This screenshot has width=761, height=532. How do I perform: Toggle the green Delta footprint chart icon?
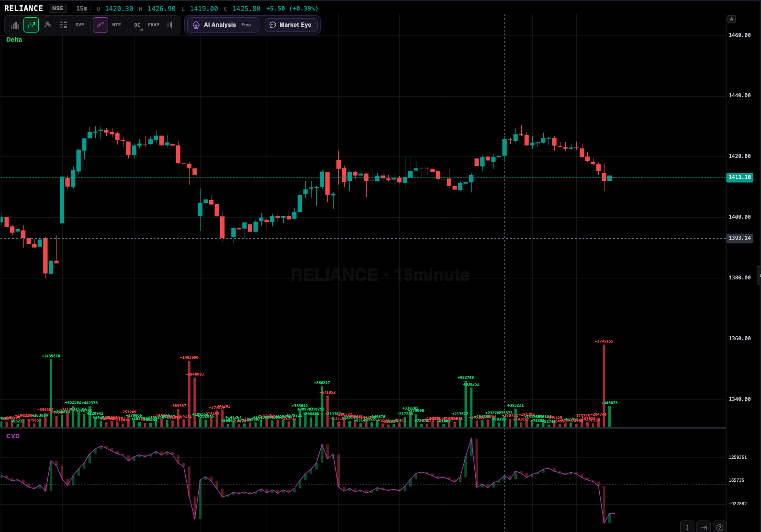31,25
